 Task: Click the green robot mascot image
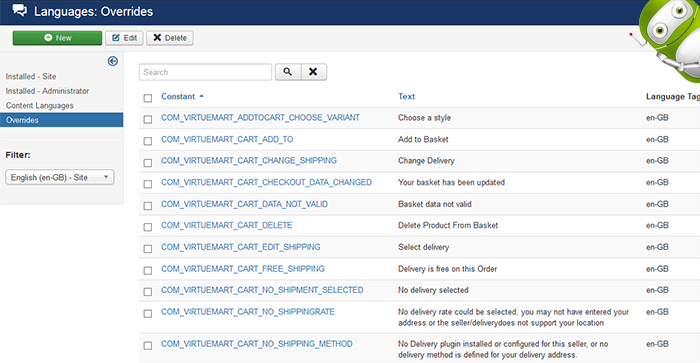click(x=670, y=40)
